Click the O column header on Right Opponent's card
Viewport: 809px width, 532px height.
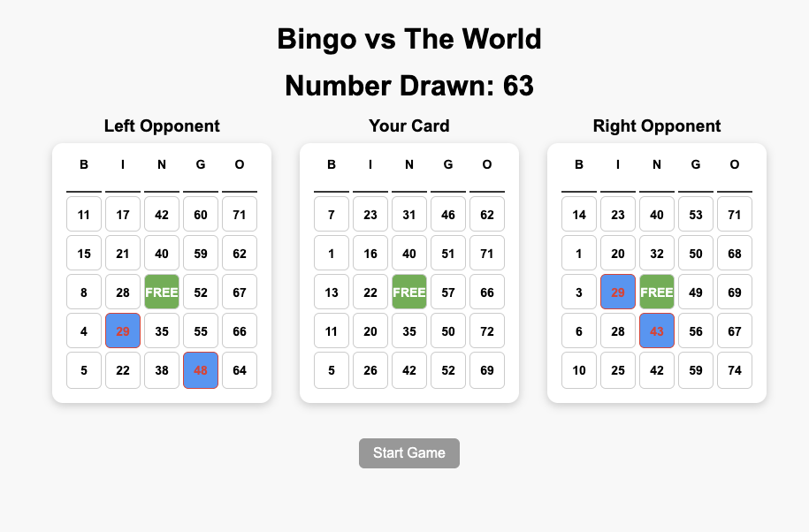click(734, 164)
